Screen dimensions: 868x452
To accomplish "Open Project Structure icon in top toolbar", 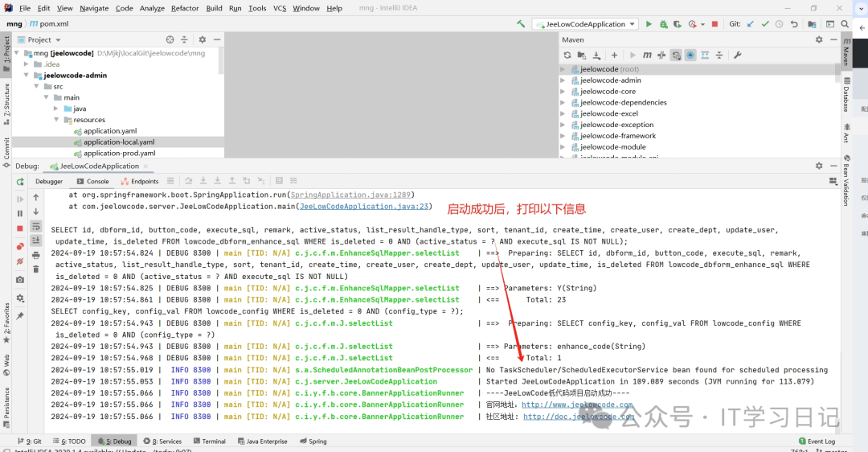I will (812, 24).
